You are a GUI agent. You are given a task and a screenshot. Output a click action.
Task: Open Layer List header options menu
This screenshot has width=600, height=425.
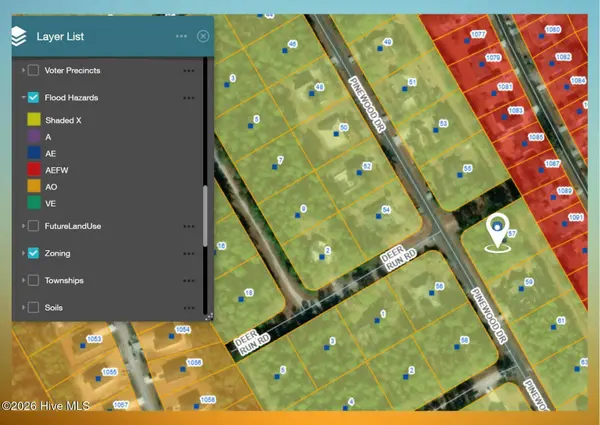[181, 36]
